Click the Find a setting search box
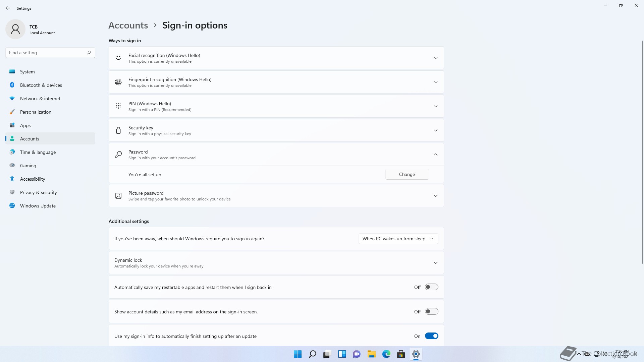Screen dimensions: 644x362 pyautogui.click(x=50, y=53)
